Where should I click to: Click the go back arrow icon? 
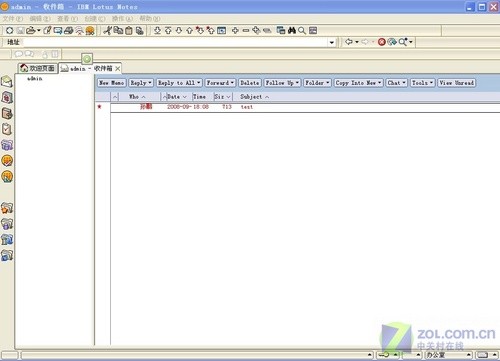click(349, 42)
